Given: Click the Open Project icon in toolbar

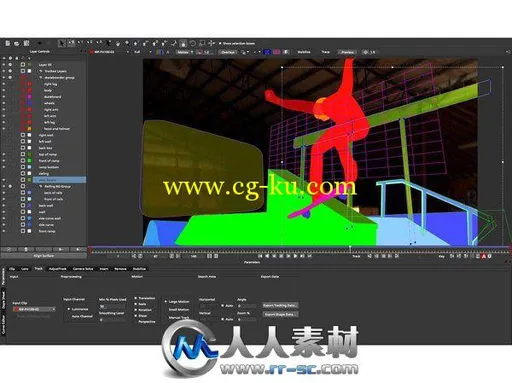Looking at the screenshot, I should pos(17,43).
